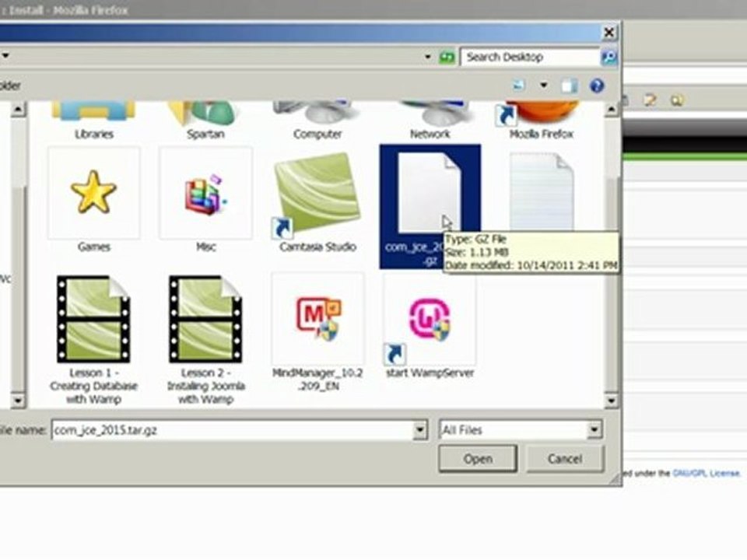Click the File name text field
Image resolution: width=747 pixels, height=560 pixels.
pos(233,430)
